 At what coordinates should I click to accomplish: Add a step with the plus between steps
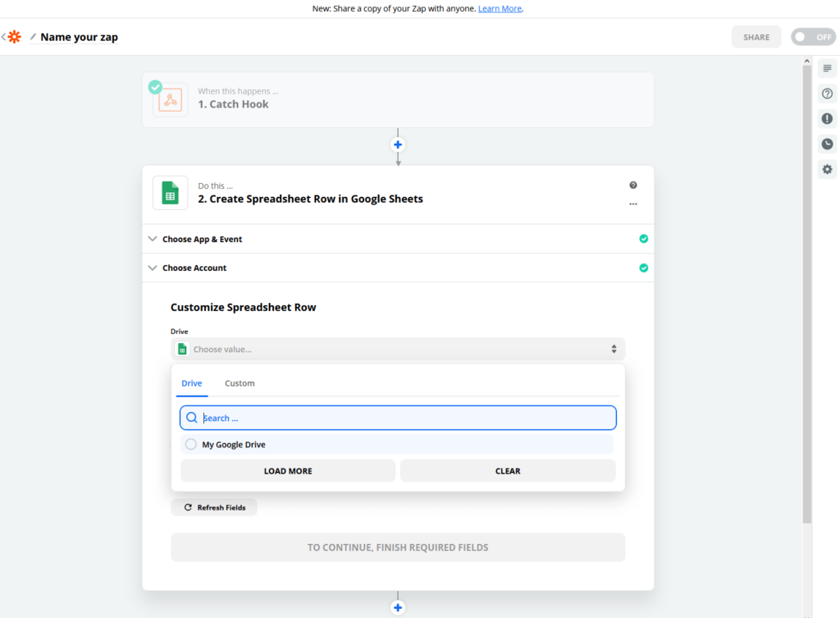tap(398, 144)
